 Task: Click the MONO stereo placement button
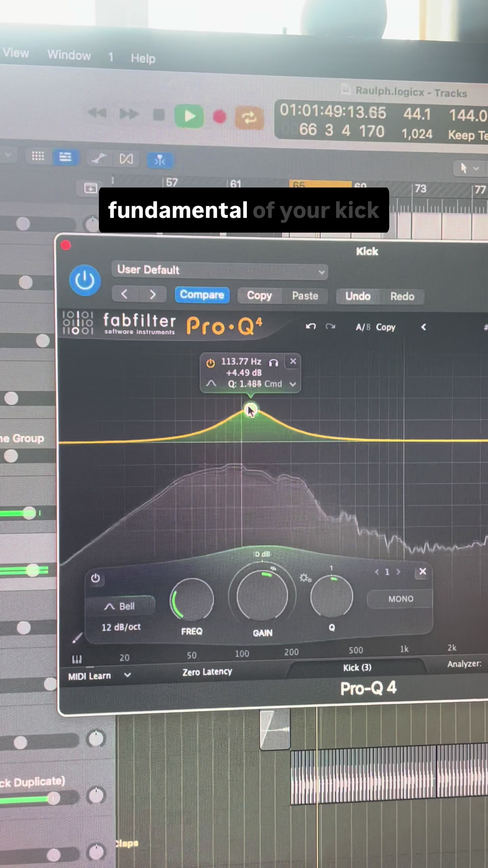tap(400, 599)
